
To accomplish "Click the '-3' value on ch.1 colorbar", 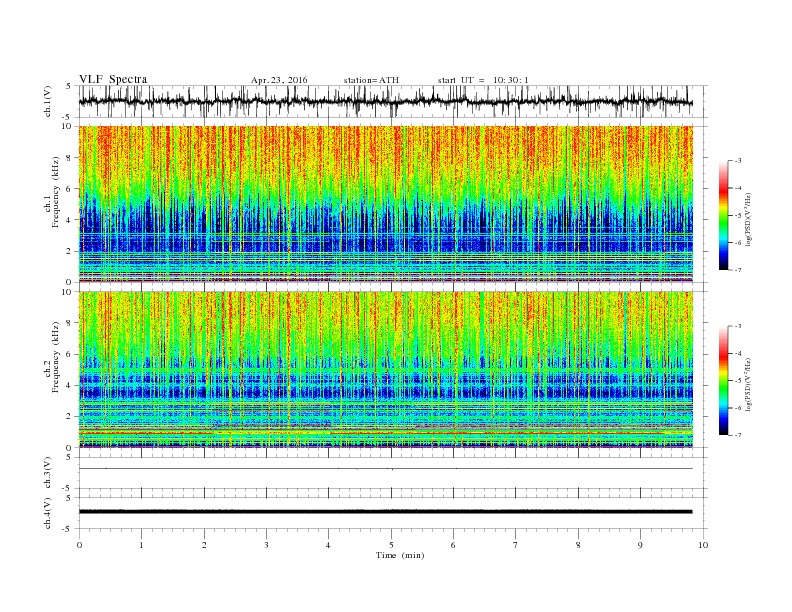I will pyautogui.click(x=738, y=161).
